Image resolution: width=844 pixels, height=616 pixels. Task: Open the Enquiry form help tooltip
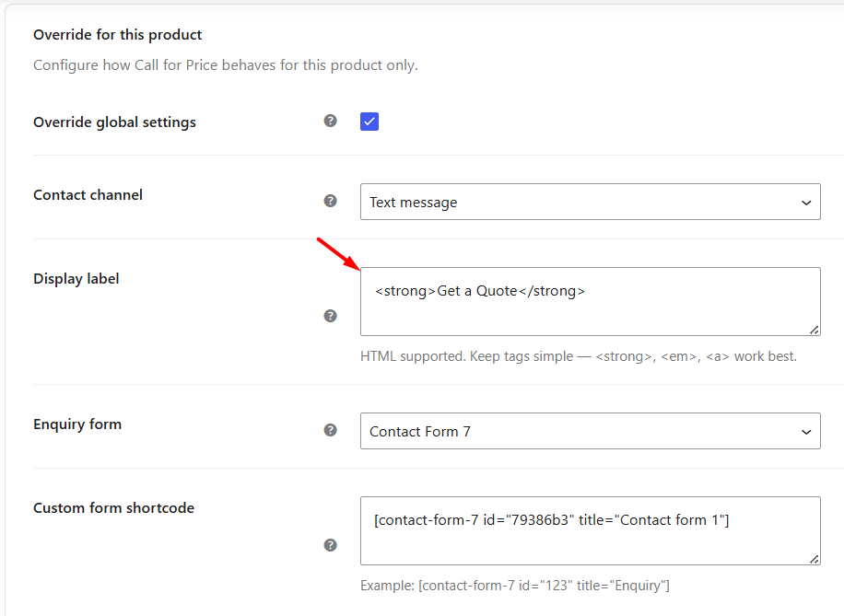pyautogui.click(x=330, y=430)
